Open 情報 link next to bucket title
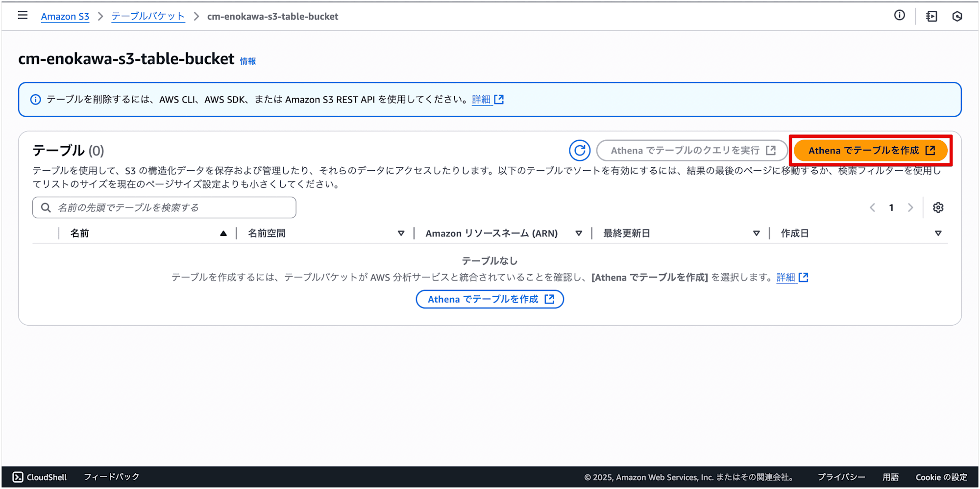 point(248,61)
